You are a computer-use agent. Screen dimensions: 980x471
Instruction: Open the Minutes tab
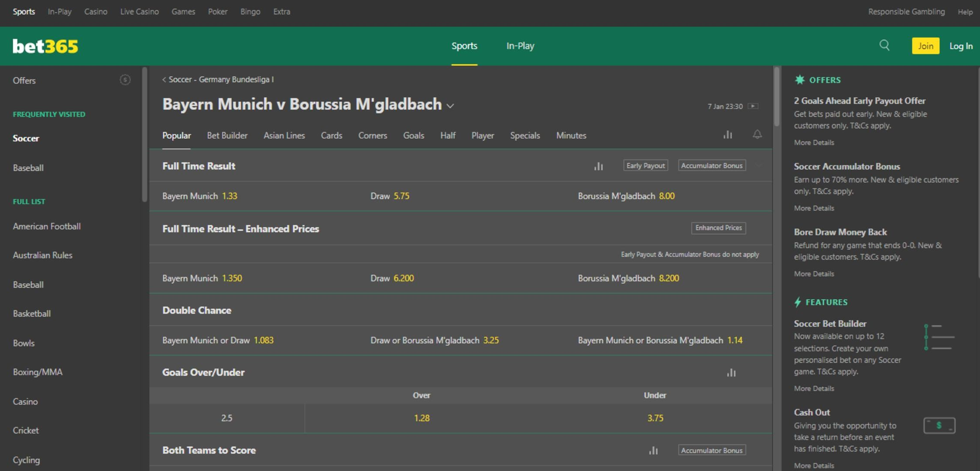tap(571, 136)
